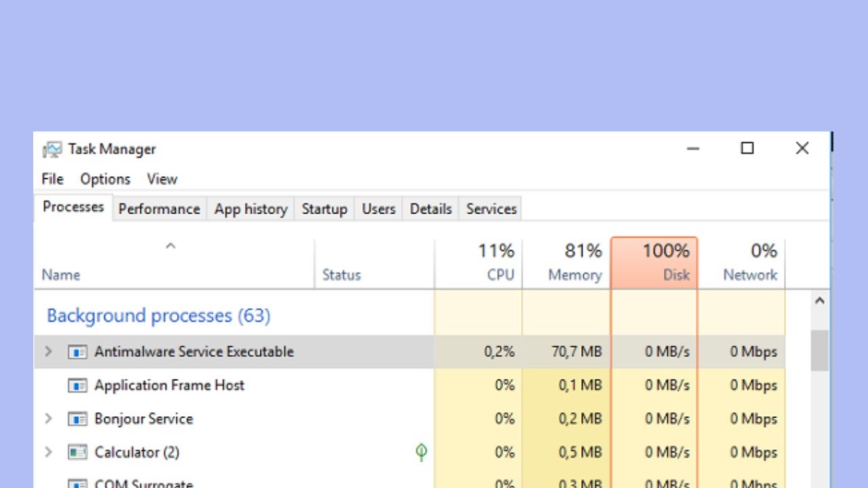Expand the Antimalware Service Executable process
This screenshot has height=488, width=868.
pos(48,352)
